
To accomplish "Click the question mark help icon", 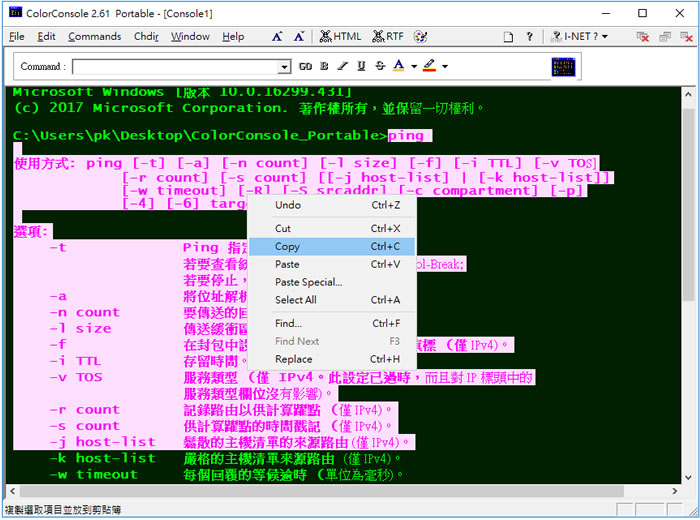I will (529, 37).
